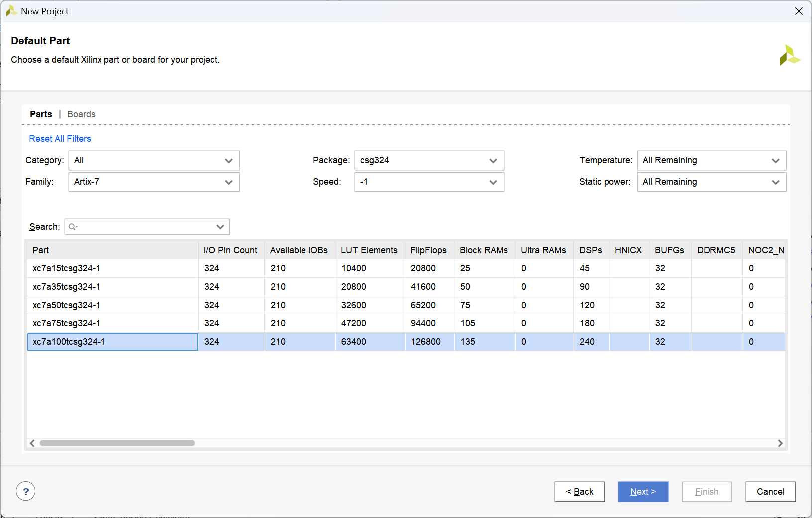Select the Parts tab
This screenshot has width=812, height=518.
point(41,114)
